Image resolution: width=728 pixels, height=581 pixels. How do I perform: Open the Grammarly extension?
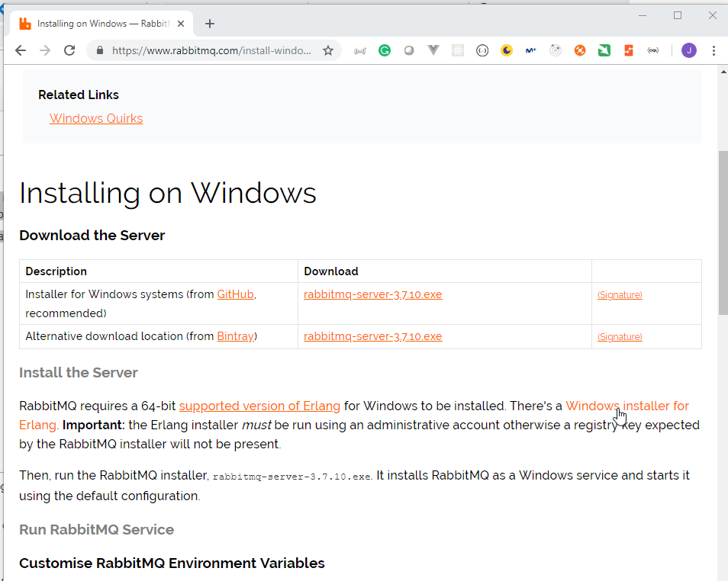(x=385, y=50)
